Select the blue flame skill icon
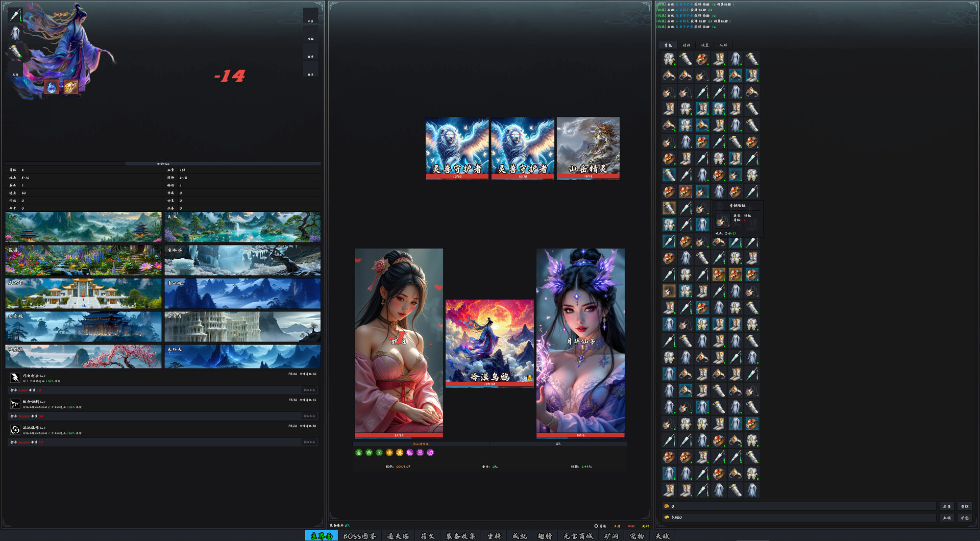 (x=52, y=87)
